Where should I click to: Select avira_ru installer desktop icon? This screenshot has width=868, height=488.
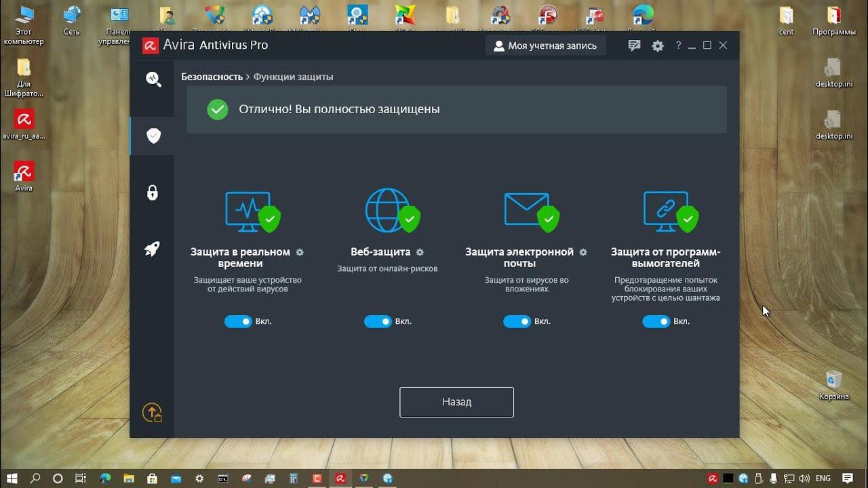[x=24, y=125]
